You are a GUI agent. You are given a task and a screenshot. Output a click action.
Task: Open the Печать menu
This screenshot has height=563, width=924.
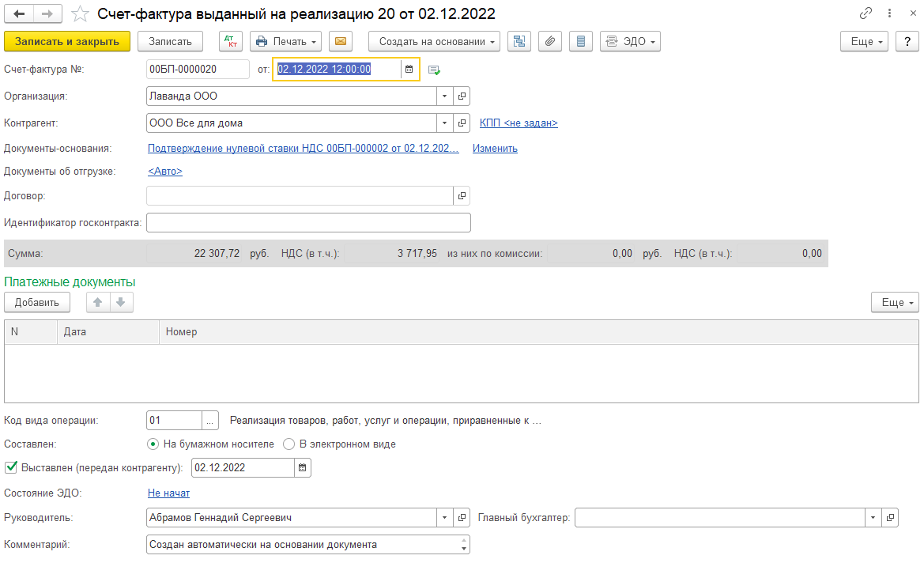point(286,41)
